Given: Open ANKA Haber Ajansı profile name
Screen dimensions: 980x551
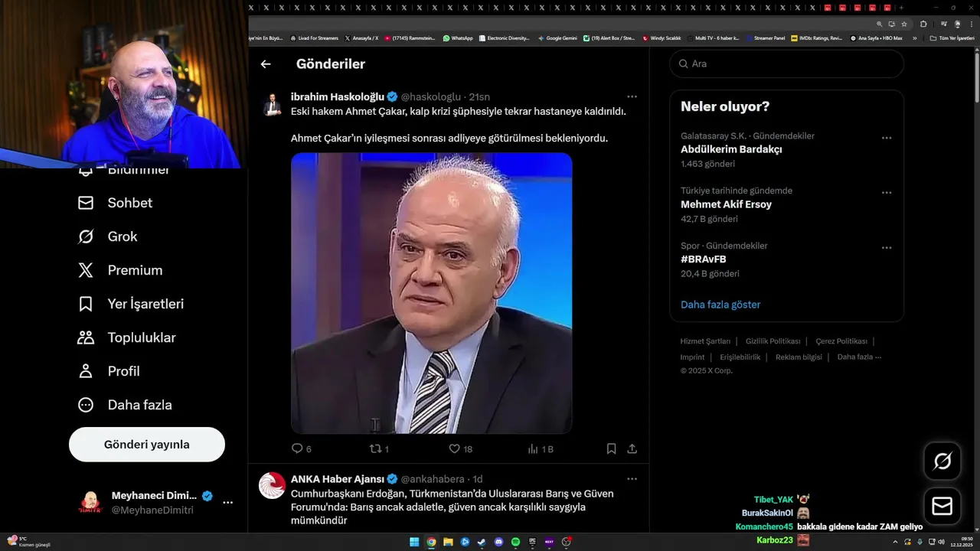Looking at the screenshot, I should [x=338, y=479].
